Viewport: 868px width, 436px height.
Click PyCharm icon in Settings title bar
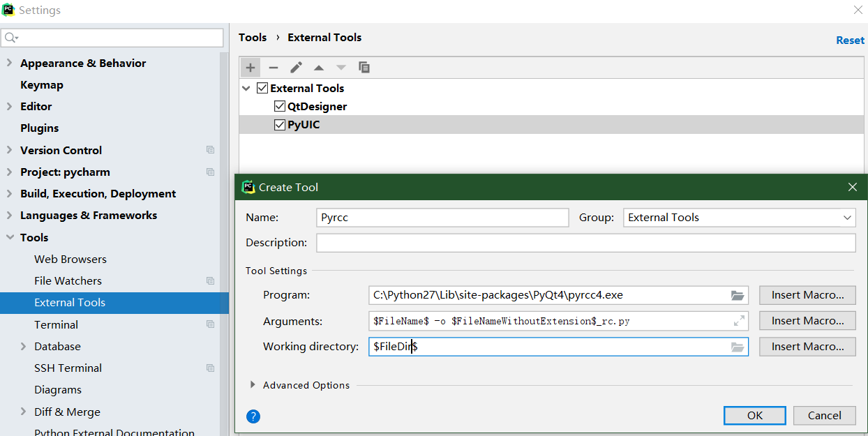[8, 10]
